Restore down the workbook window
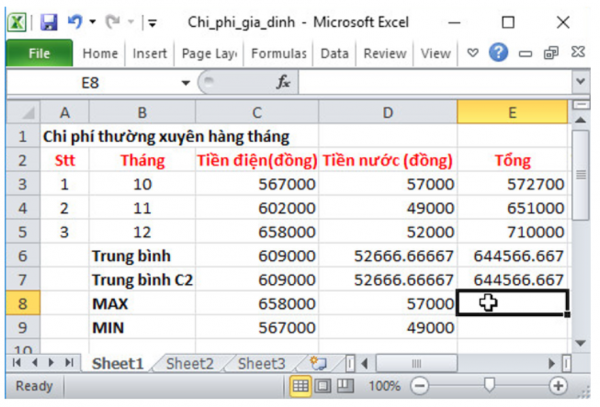This screenshot has height=407, width=600. (551, 53)
